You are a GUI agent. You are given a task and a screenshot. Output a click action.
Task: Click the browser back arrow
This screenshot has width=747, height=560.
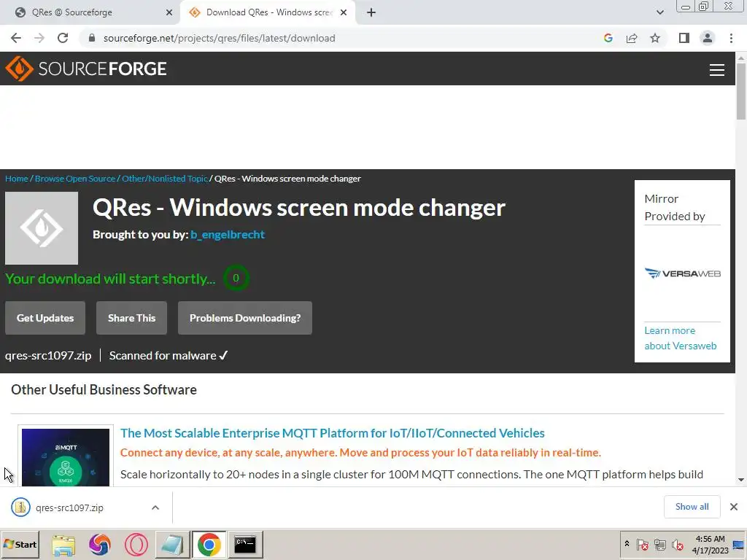click(x=16, y=38)
